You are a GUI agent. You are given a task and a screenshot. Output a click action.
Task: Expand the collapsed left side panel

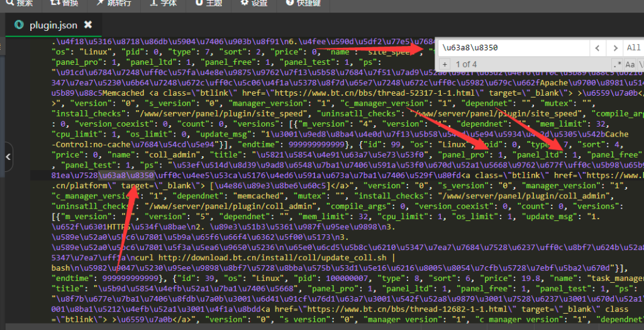pyautogui.click(x=8, y=157)
